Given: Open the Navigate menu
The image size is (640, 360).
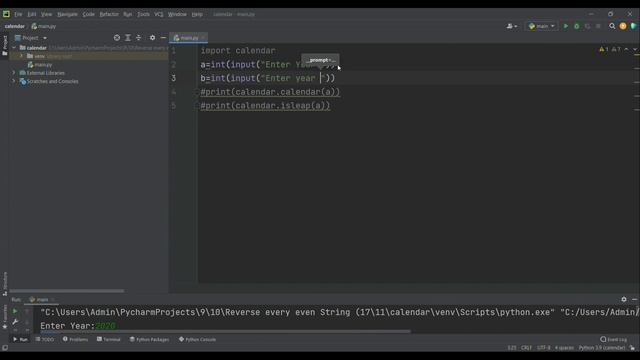Looking at the screenshot, I should tap(67, 14).
